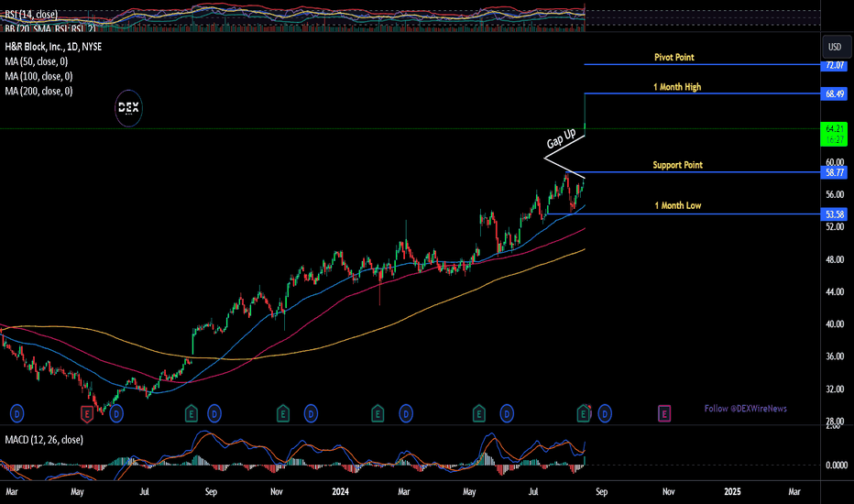Click dividend D marker between May and Jul 2024
Screen dimensions: 854x504
507,414
